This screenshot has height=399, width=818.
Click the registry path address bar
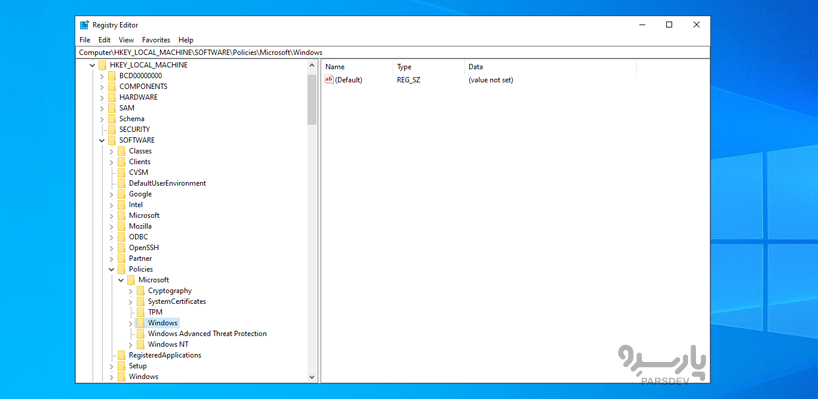click(392, 52)
